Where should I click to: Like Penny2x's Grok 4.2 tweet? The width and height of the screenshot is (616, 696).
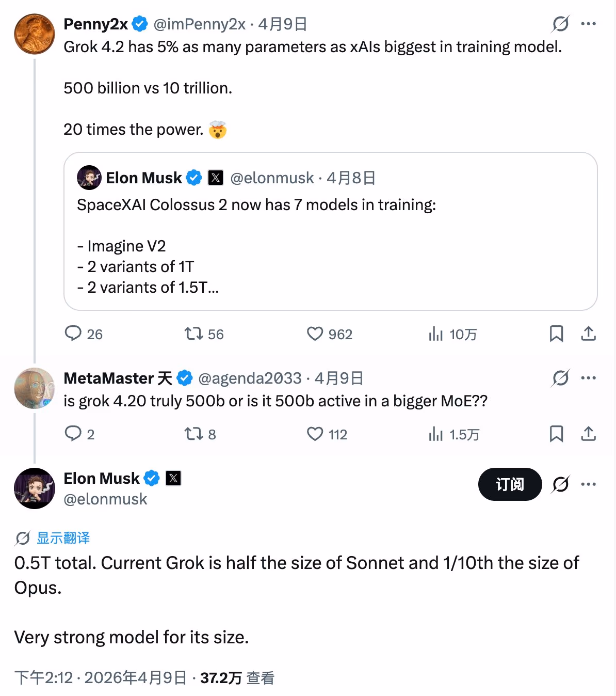tap(315, 334)
